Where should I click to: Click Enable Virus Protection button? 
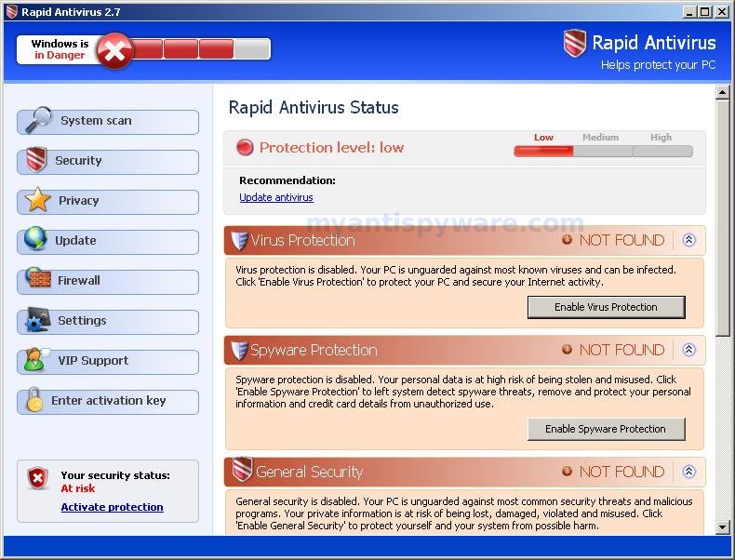pyautogui.click(x=606, y=307)
